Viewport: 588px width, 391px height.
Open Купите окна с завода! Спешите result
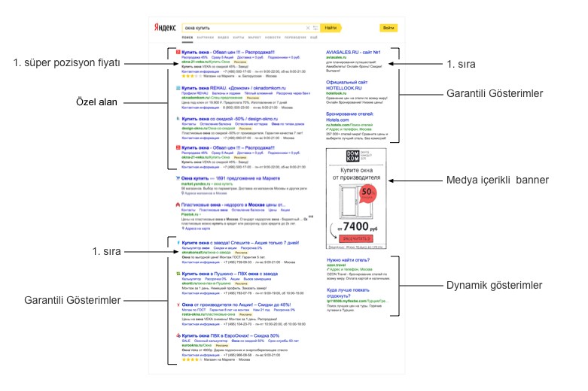click(x=240, y=243)
